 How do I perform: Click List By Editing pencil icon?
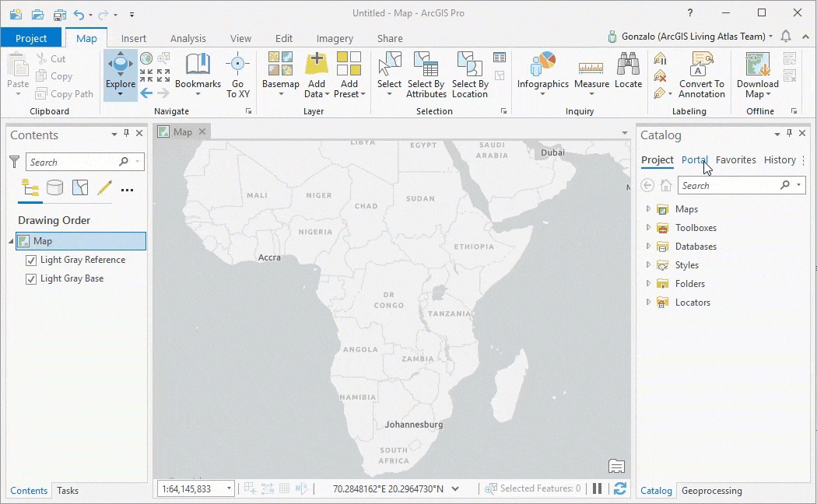click(105, 187)
